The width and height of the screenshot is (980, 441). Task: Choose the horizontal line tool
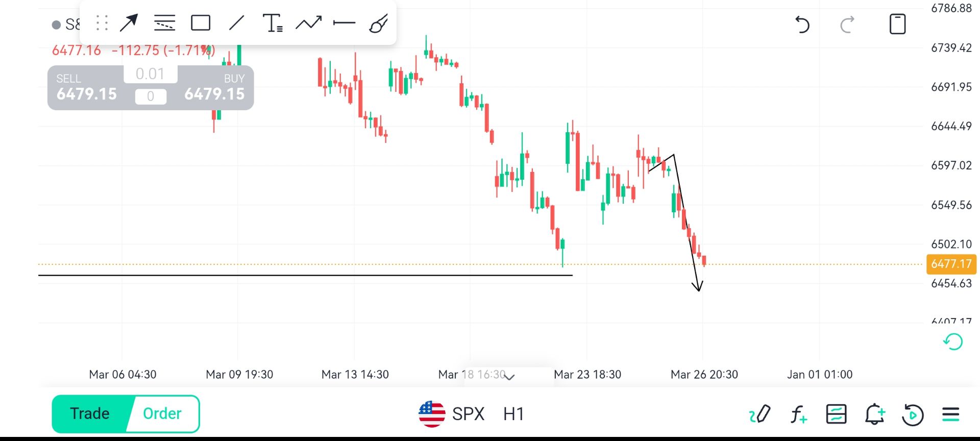pos(344,23)
